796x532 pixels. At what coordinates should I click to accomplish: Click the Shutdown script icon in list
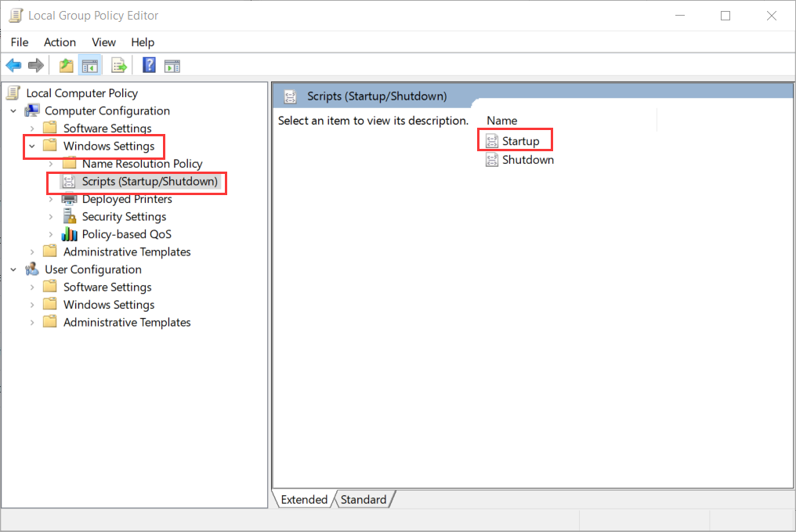[x=491, y=160]
